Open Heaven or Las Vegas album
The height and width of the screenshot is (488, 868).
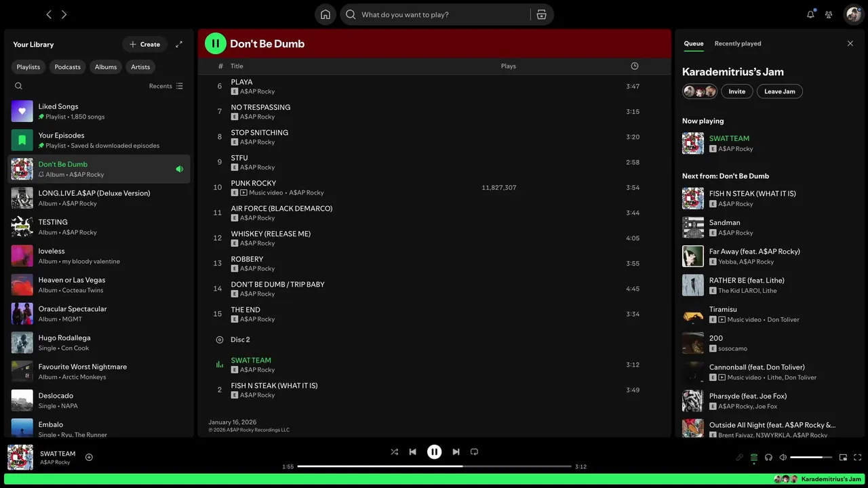[x=99, y=285]
